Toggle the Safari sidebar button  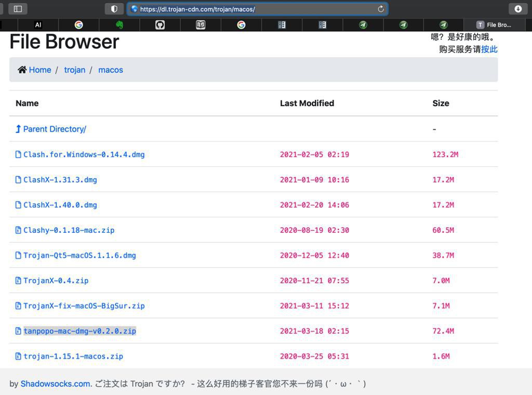(18, 9)
